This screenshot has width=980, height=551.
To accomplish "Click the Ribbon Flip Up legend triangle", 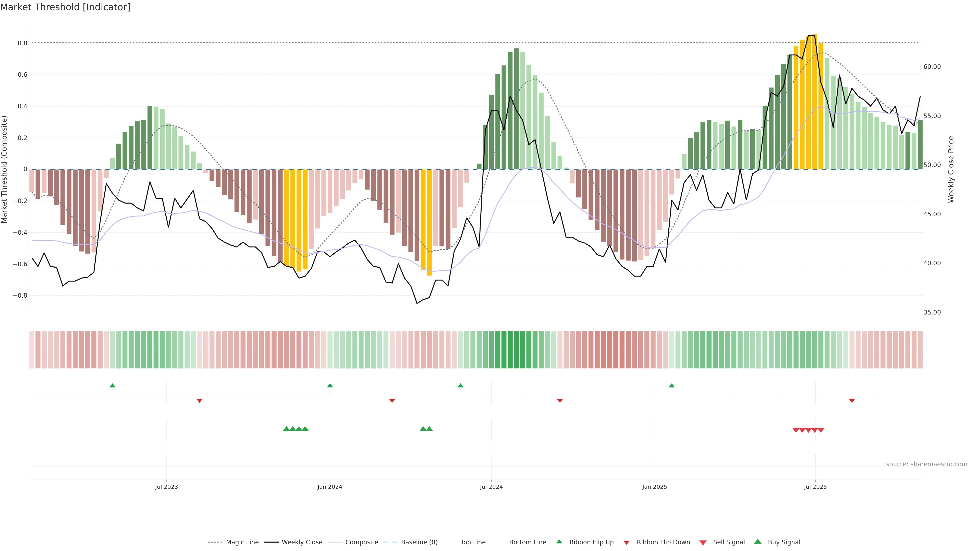I will [559, 542].
